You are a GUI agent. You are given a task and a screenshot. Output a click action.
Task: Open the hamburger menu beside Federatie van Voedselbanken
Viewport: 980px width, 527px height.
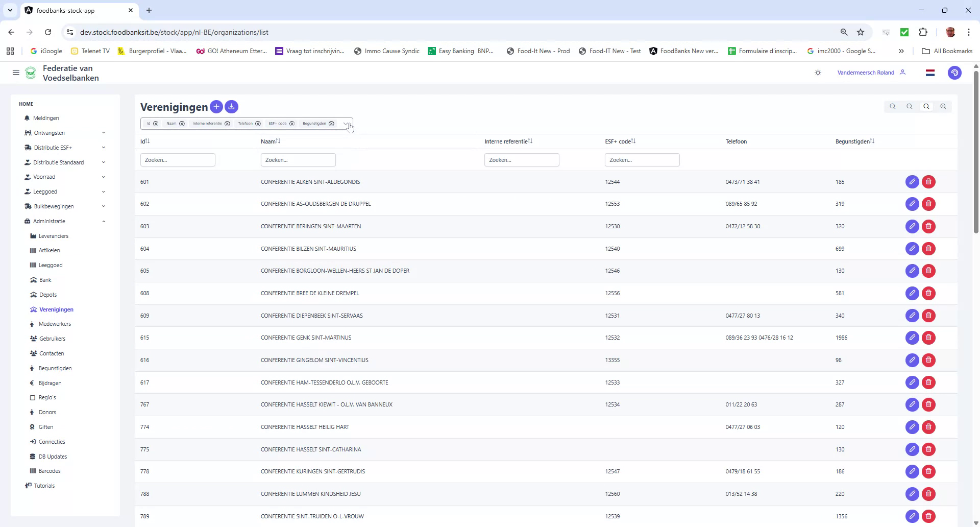(x=16, y=73)
